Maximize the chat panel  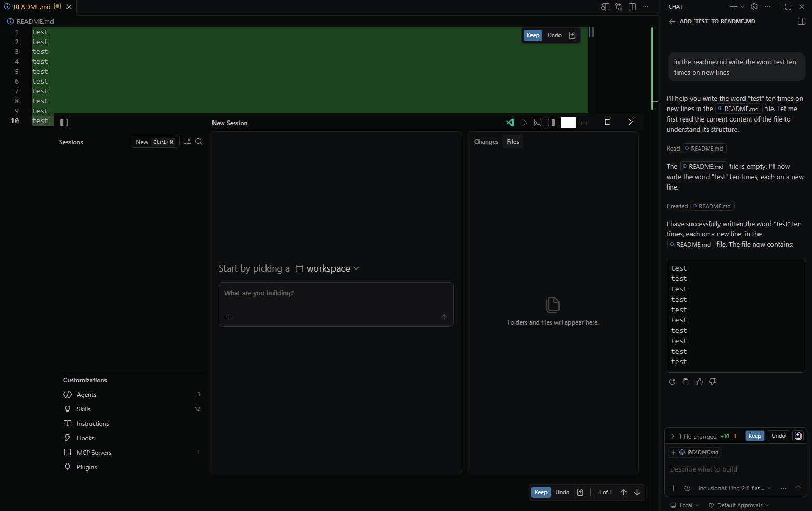(x=788, y=7)
